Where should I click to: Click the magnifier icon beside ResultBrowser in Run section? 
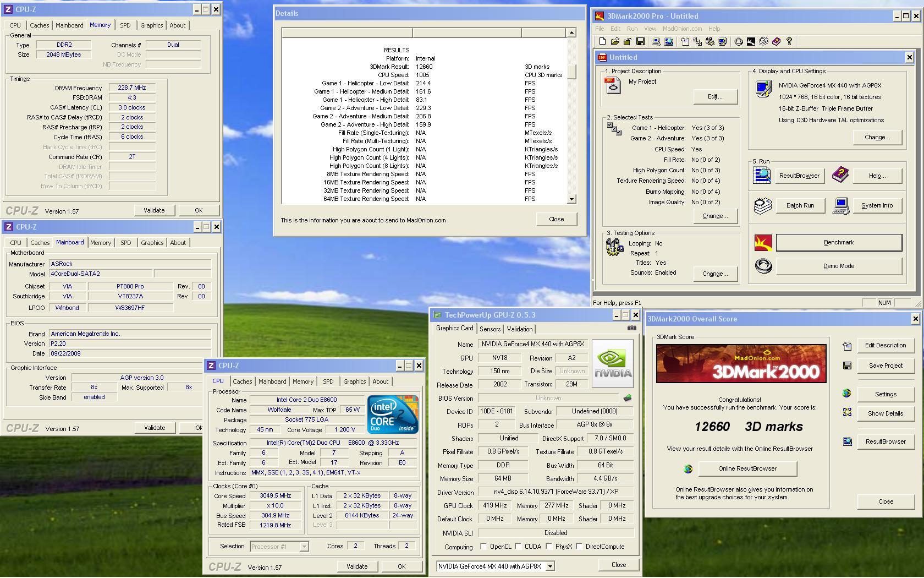pos(762,175)
